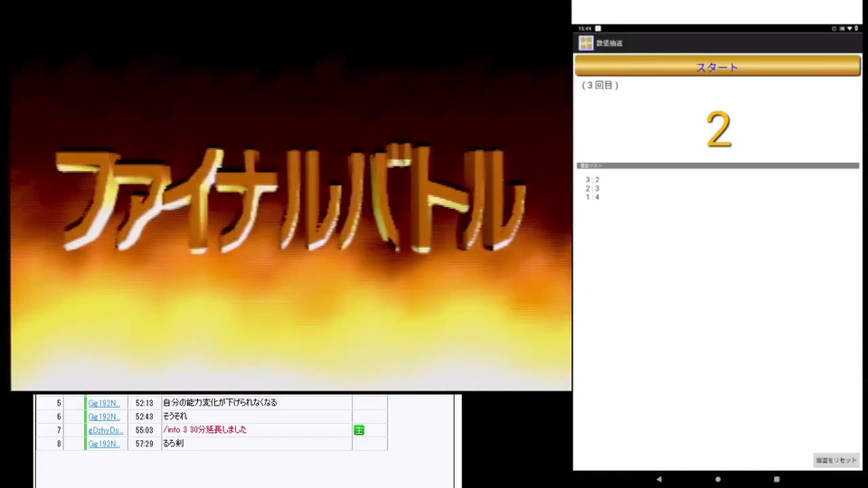868x488 pixels.
Task: Tap the "( 3 回目 )" draw count label
Action: click(x=600, y=85)
